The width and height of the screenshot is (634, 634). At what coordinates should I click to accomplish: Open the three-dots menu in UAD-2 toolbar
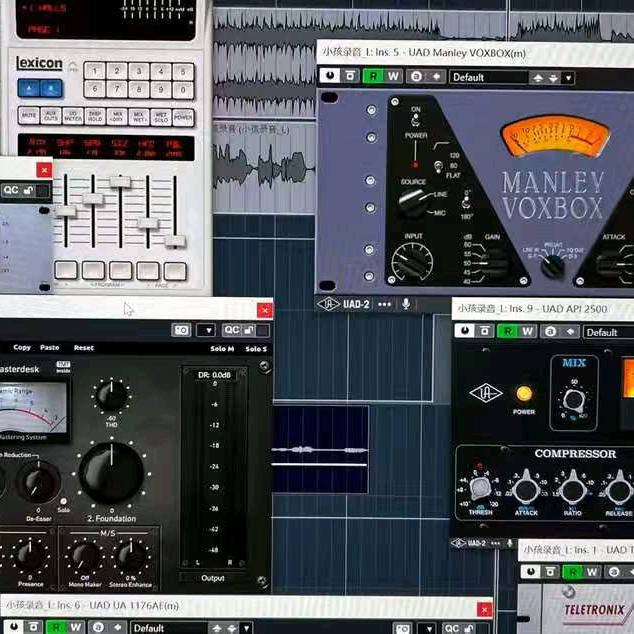(385, 304)
